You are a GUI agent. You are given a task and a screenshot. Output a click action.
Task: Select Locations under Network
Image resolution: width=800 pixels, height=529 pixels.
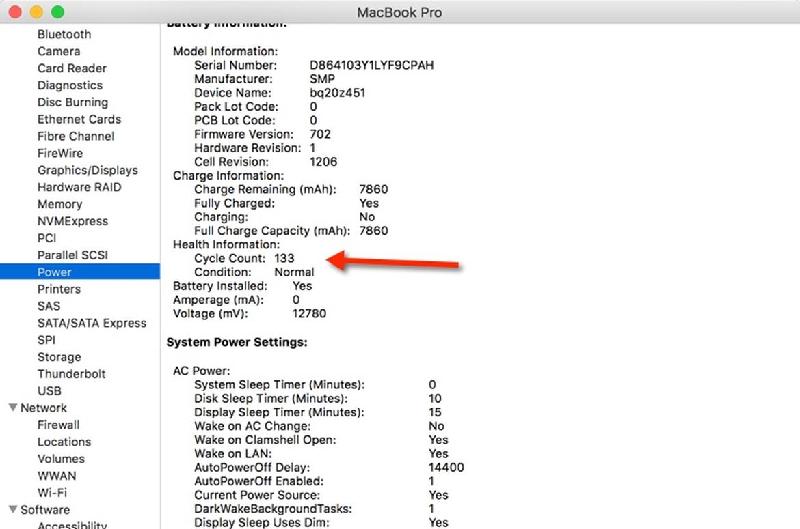pos(64,442)
